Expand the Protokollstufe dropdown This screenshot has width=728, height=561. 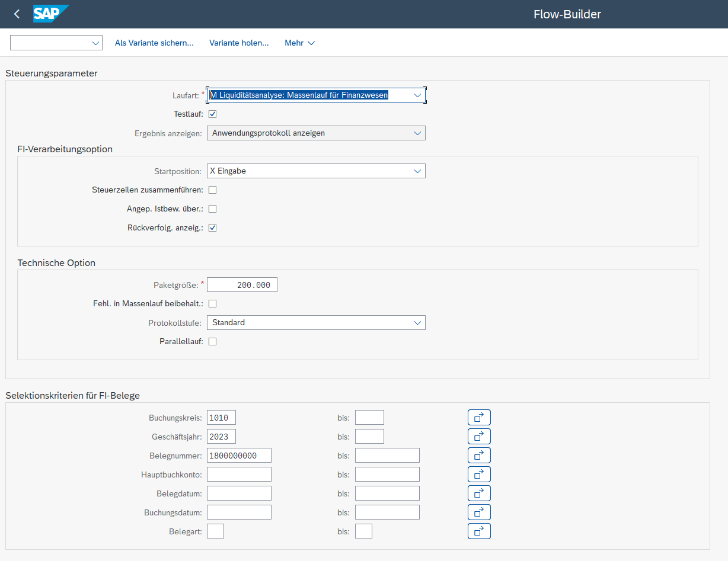tap(417, 323)
